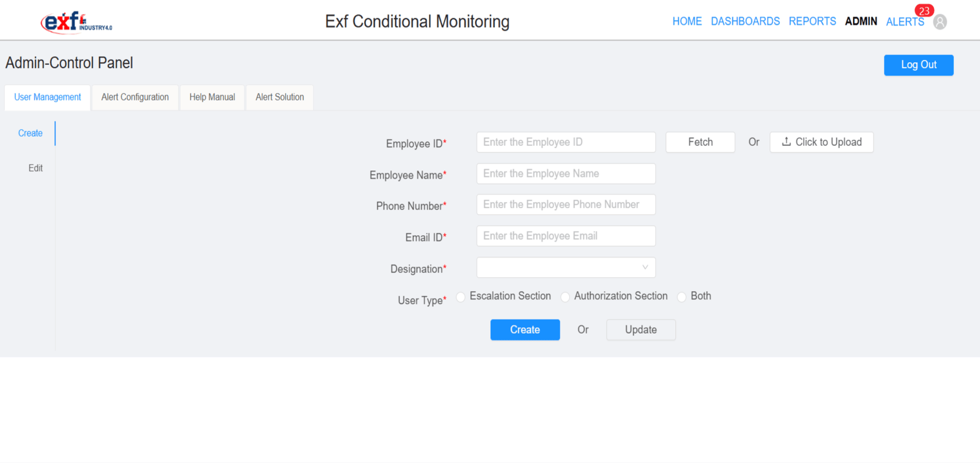Screen dimensions: 980x463
Task: Click the Admin-Control Panel heading
Action: click(69, 63)
